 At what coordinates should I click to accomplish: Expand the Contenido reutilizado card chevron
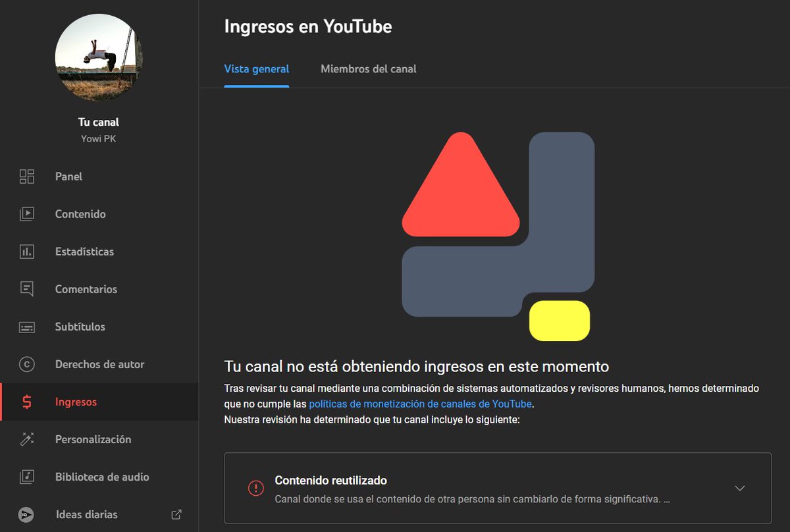[740, 488]
